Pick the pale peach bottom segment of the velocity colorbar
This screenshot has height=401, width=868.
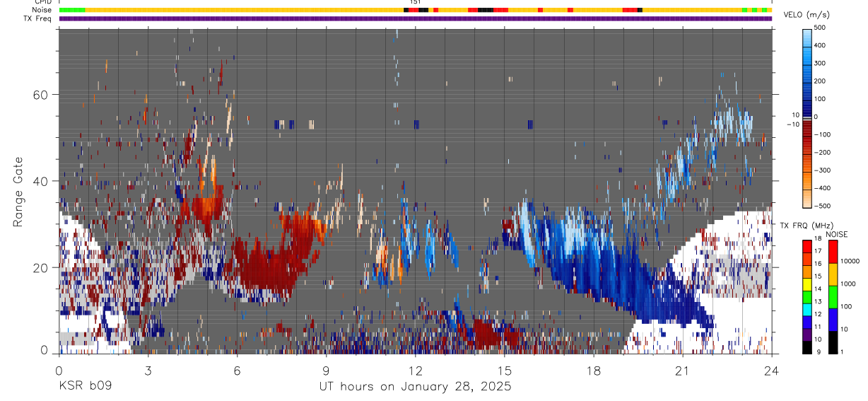pos(807,199)
